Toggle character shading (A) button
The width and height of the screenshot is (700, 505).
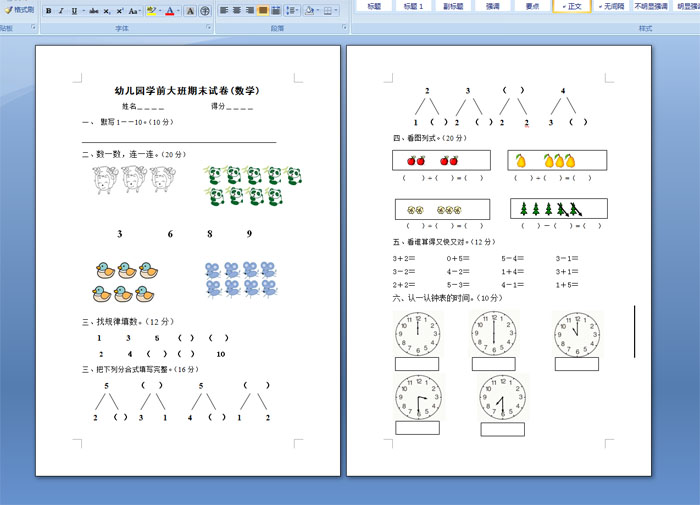point(190,11)
